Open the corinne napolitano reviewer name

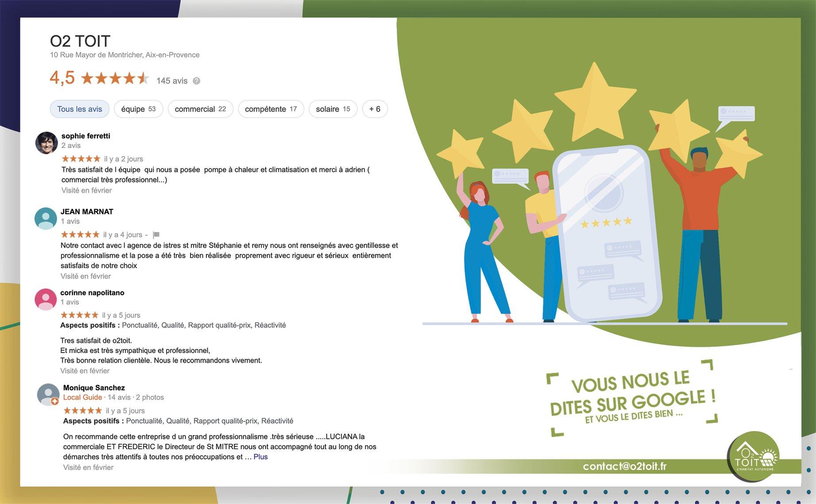[x=92, y=292]
